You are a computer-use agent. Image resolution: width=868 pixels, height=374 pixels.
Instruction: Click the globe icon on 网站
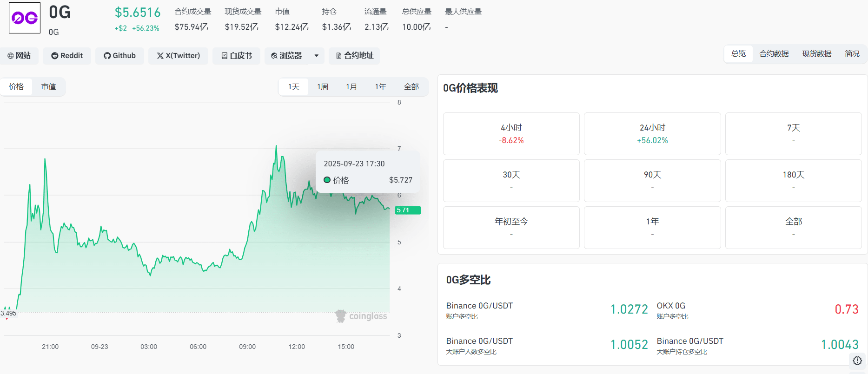[10, 56]
